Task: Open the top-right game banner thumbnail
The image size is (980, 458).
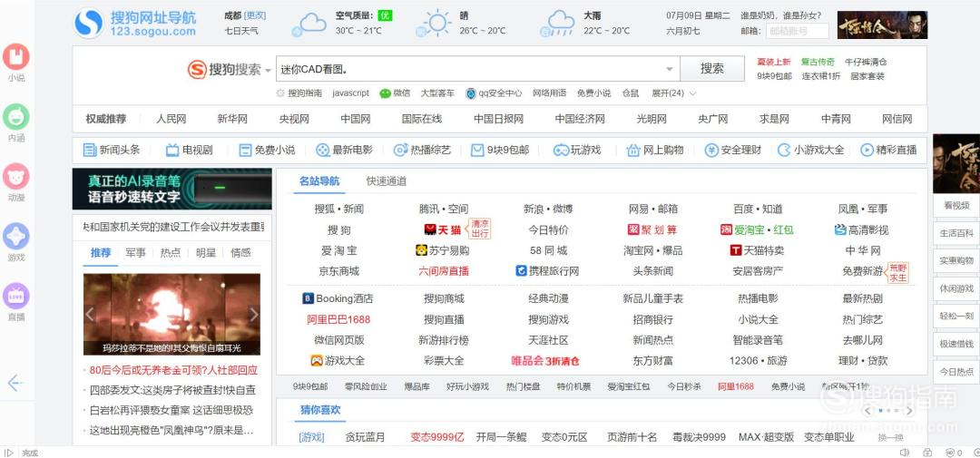Action: [882, 25]
